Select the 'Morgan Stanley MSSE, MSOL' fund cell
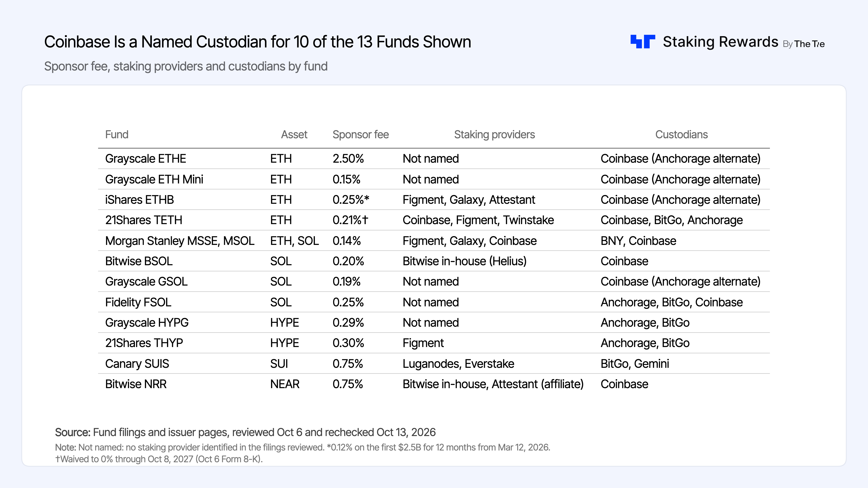 point(180,241)
